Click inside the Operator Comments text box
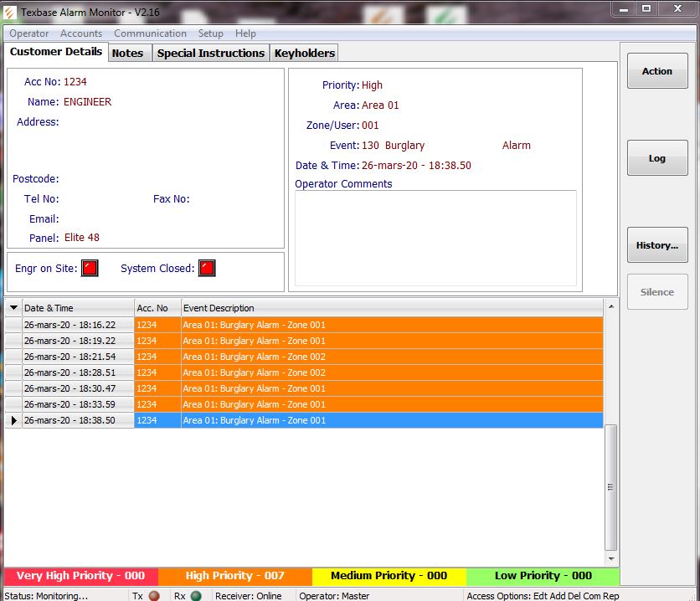700x601 pixels. [435, 239]
